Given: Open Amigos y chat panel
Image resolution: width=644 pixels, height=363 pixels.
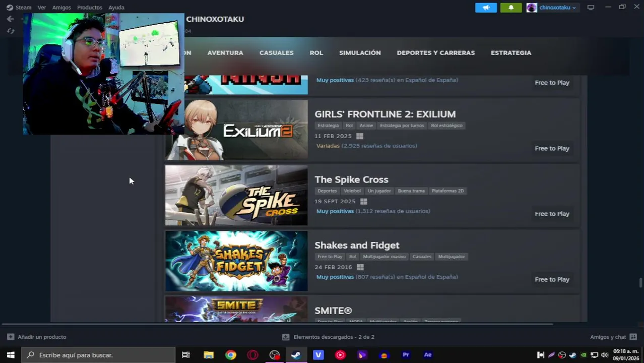Looking at the screenshot, I should click(613, 337).
